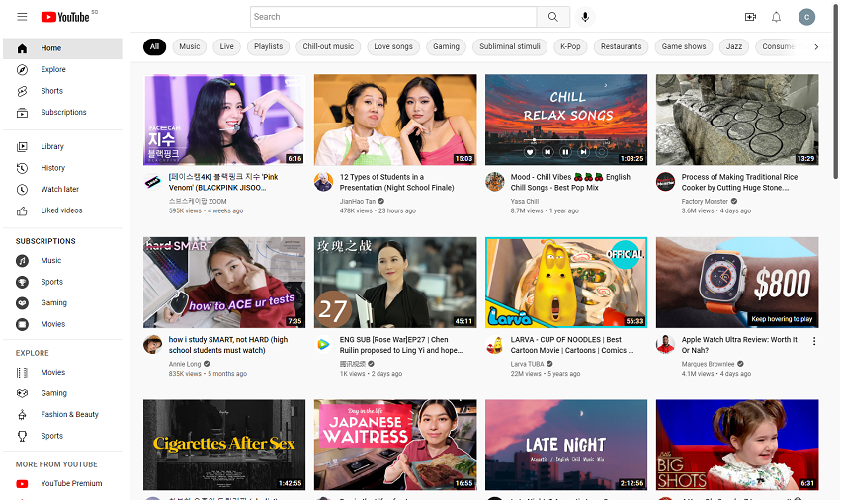Screen dimensions: 841x504
Task: Click the search magnifier button
Action: pos(552,17)
